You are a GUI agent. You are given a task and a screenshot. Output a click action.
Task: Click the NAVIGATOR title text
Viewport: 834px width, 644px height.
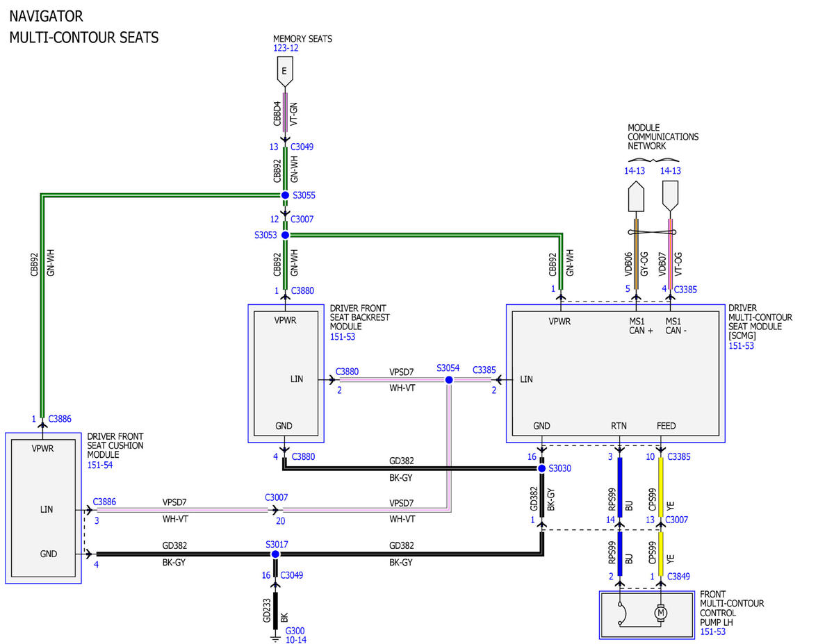pyautogui.click(x=46, y=16)
